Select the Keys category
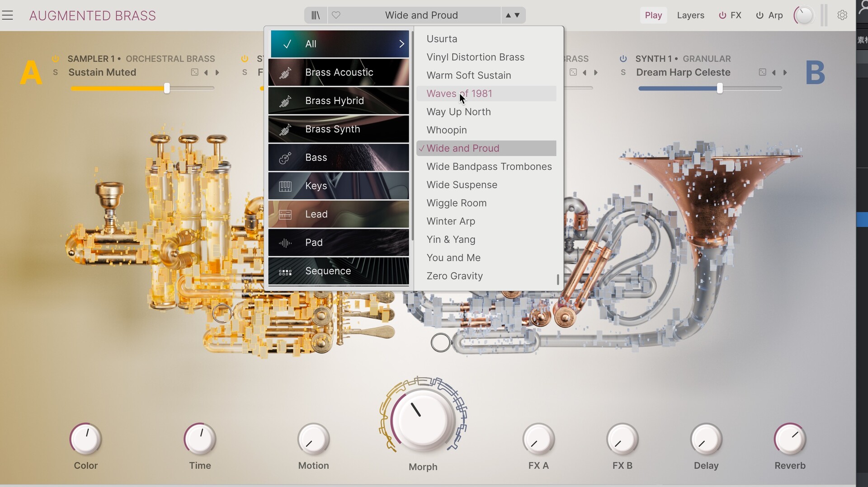Viewport: 868px width, 487px height. click(339, 186)
